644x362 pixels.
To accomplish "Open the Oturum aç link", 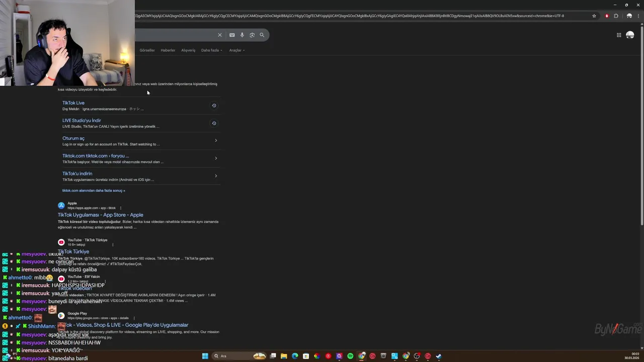I will (73, 138).
